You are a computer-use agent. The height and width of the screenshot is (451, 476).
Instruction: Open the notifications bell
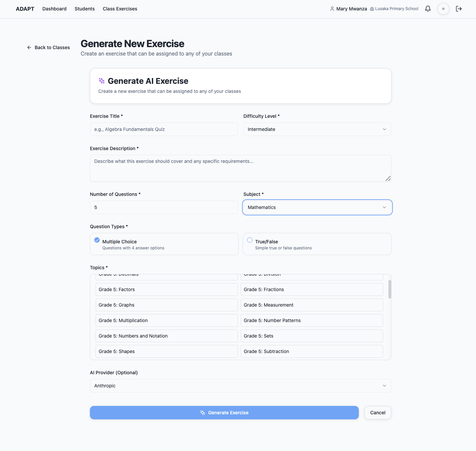click(x=428, y=9)
